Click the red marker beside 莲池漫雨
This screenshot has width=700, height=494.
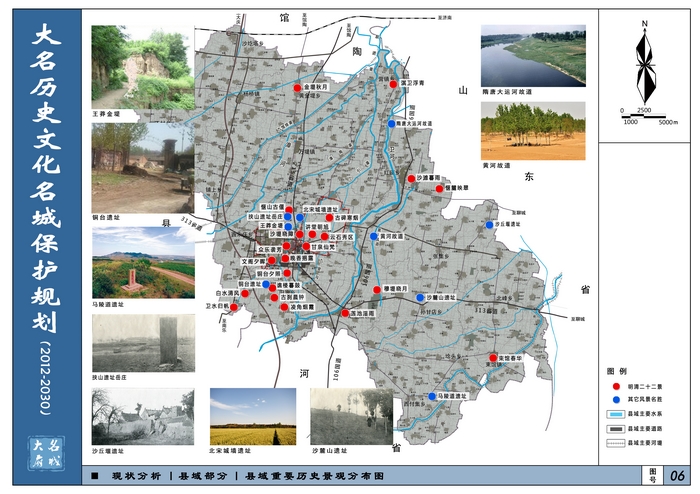[345, 313]
